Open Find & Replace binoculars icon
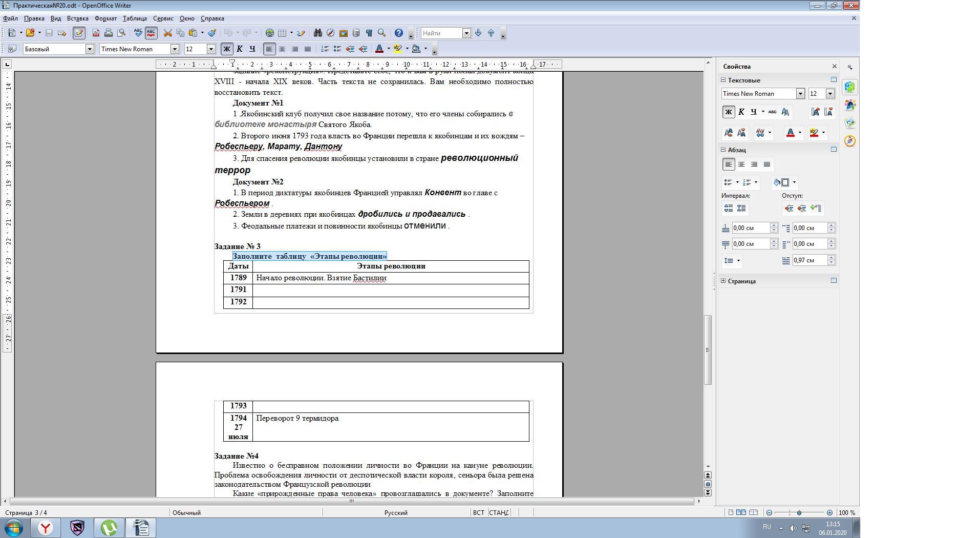The height and width of the screenshot is (538, 980). (x=317, y=33)
